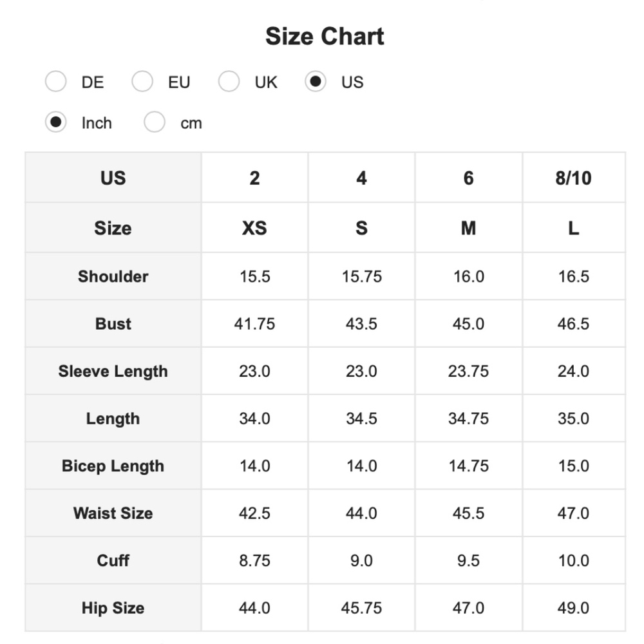Click the Waist Size row label

tap(113, 513)
